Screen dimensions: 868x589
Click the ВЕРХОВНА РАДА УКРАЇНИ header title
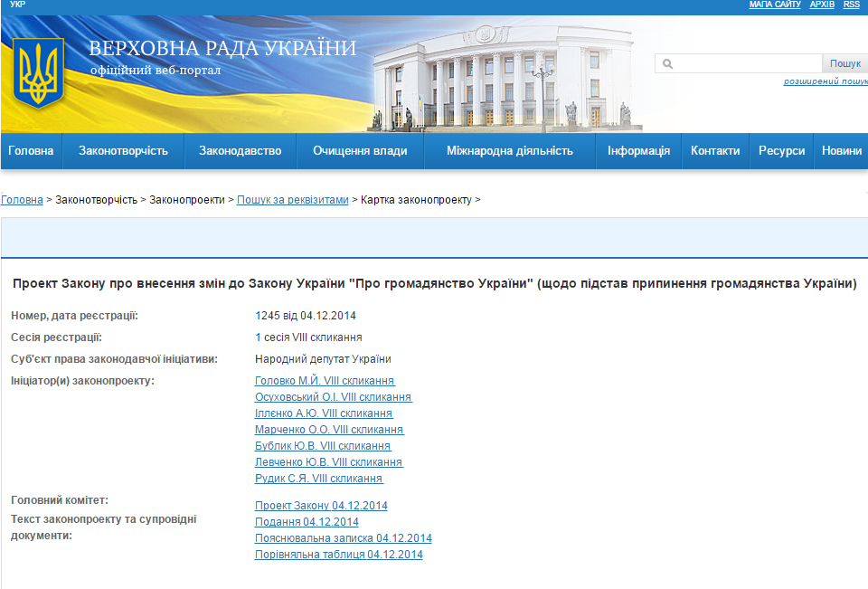tap(222, 48)
